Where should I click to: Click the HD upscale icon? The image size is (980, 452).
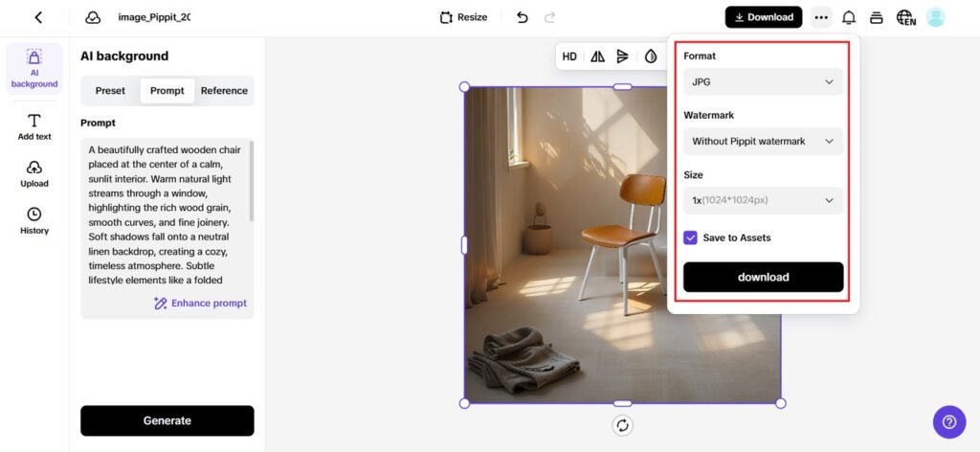tap(569, 56)
